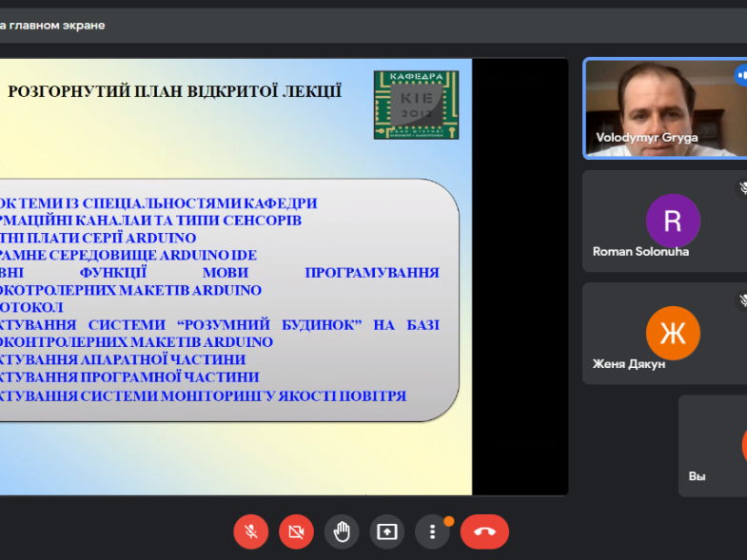The image size is (747, 560).
Task: Click the Roman Solonuha name label
Action: [640, 252]
